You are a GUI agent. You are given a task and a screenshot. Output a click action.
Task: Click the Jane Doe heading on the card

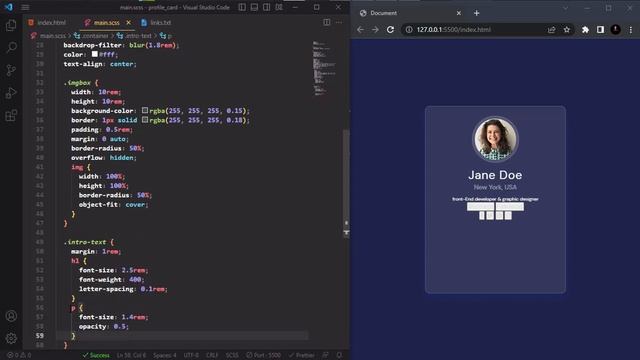(495, 175)
